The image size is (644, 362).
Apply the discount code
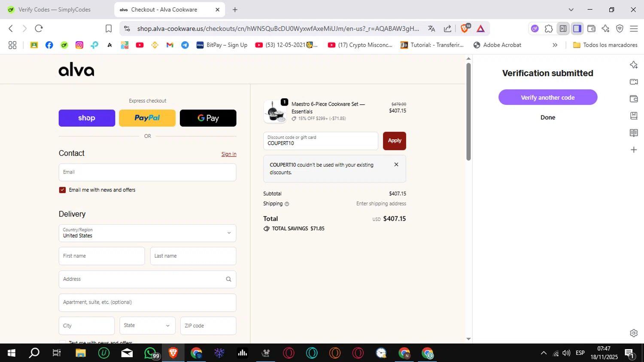coord(395,141)
